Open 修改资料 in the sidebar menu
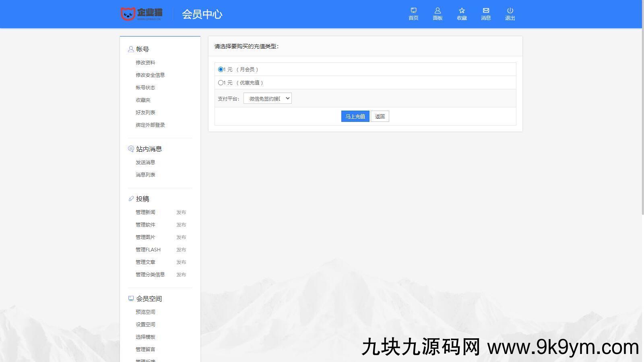 pos(145,63)
